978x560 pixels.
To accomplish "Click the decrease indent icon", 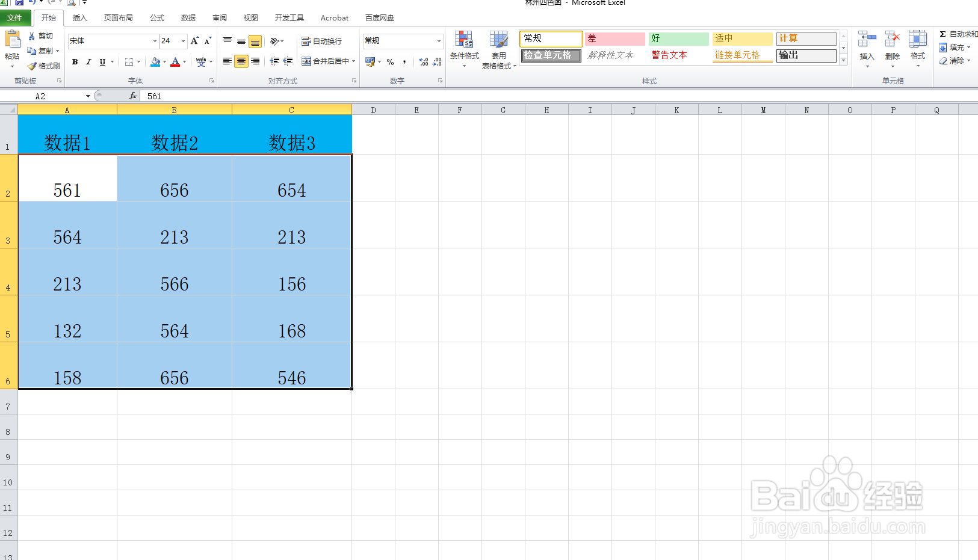I will pyautogui.click(x=274, y=61).
